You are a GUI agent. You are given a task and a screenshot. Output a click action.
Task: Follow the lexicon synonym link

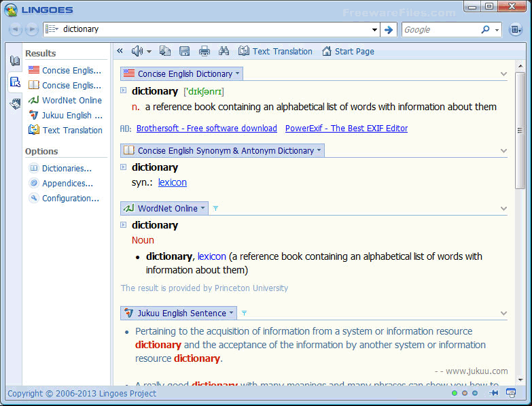[x=173, y=182]
